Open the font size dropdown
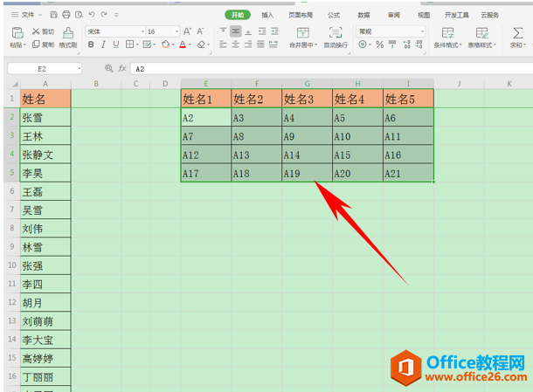Image resolution: width=533 pixels, height=392 pixels. (x=177, y=31)
